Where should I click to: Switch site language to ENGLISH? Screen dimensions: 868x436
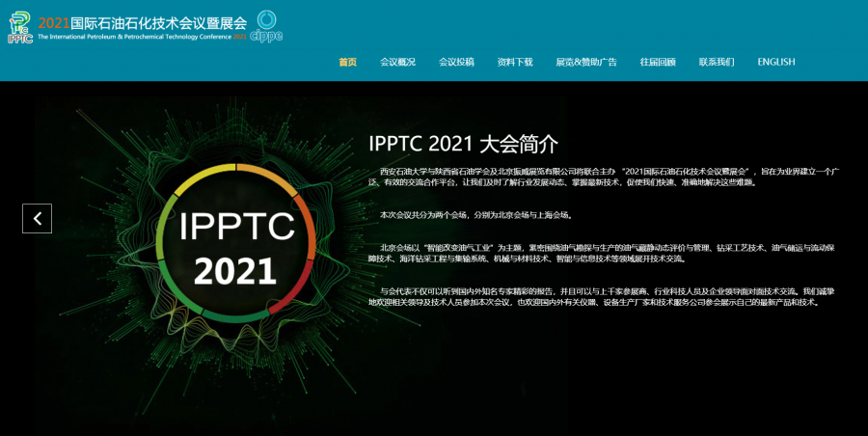click(776, 62)
